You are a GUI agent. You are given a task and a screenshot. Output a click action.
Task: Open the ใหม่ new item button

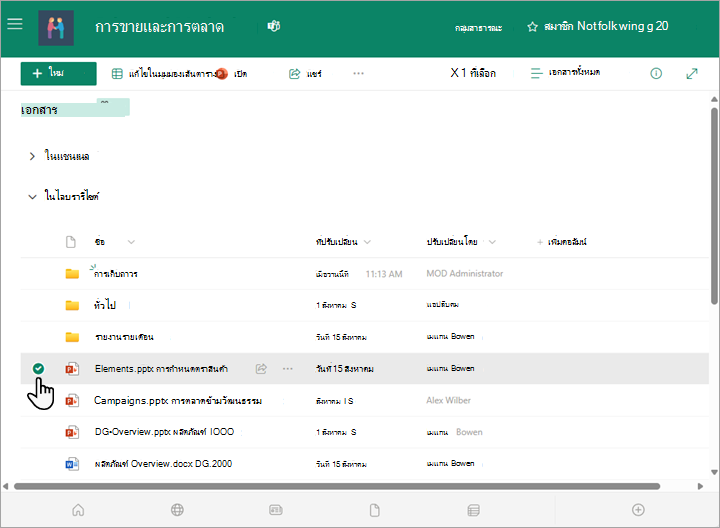pos(58,73)
